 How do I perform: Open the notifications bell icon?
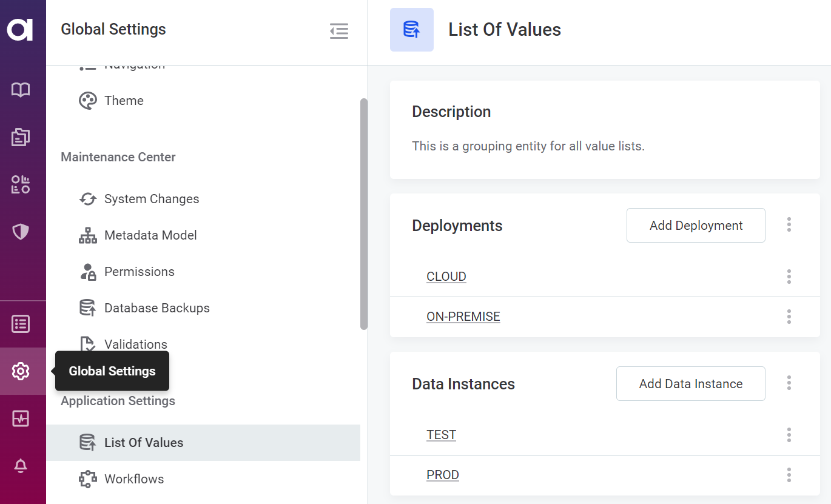pos(21,466)
